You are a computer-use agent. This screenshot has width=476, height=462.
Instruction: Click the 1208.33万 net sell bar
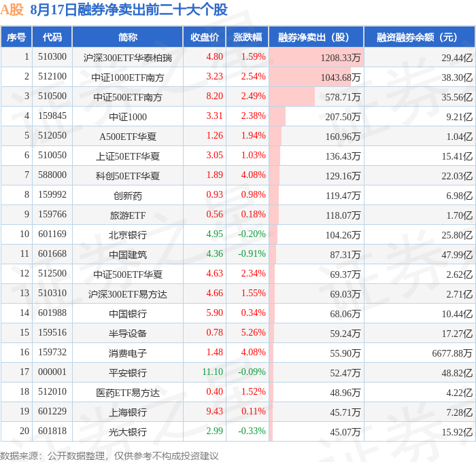coord(316,57)
